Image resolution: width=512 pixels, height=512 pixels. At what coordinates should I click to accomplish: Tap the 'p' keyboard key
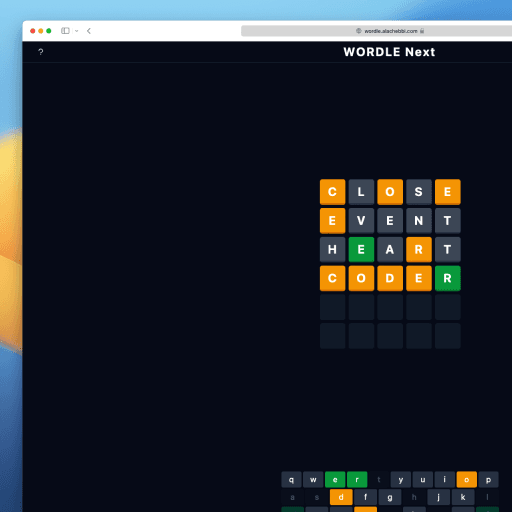tap(488, 480)
